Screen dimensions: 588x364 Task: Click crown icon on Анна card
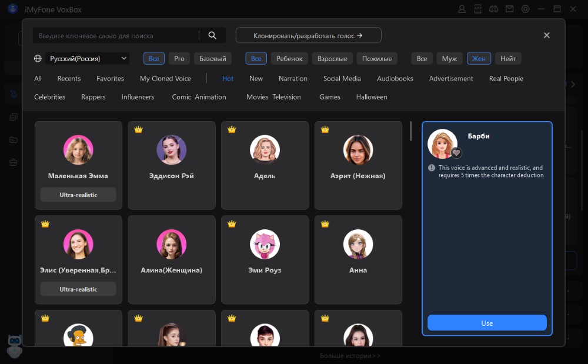pos(325,224)
